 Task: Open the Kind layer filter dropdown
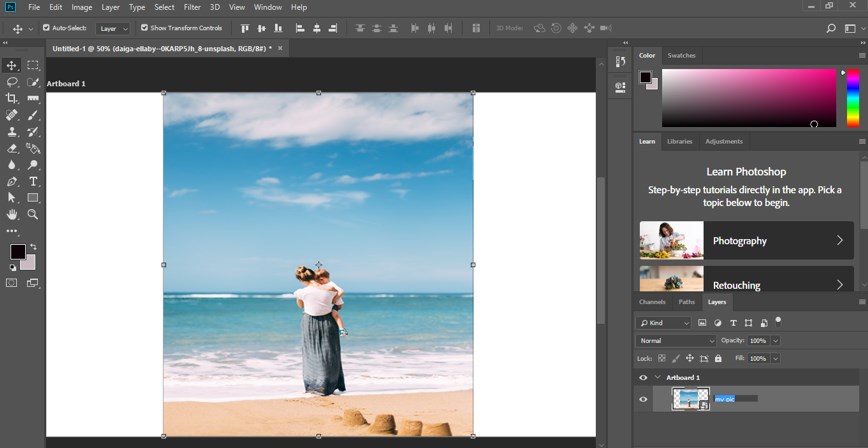coord(665,323)
